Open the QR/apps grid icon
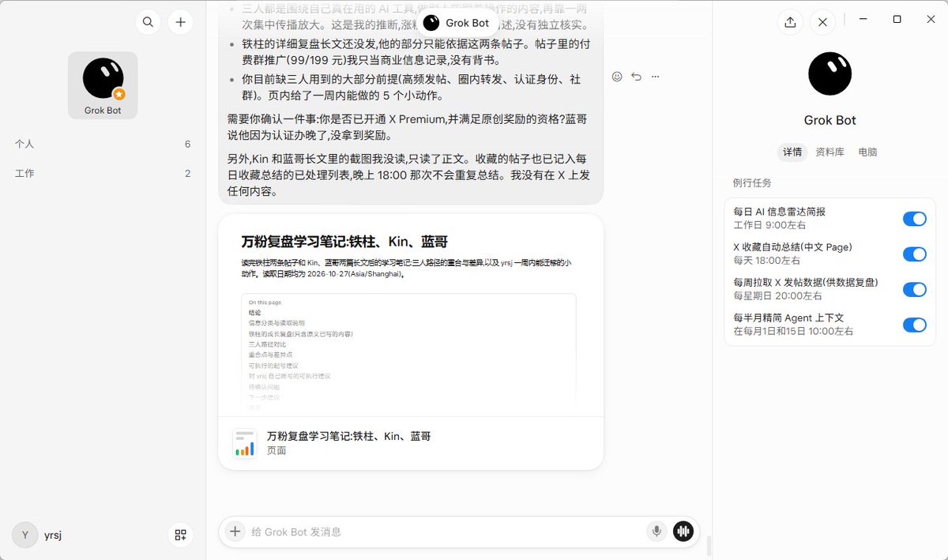Screen dimensions: 948x560 [181, 535]
